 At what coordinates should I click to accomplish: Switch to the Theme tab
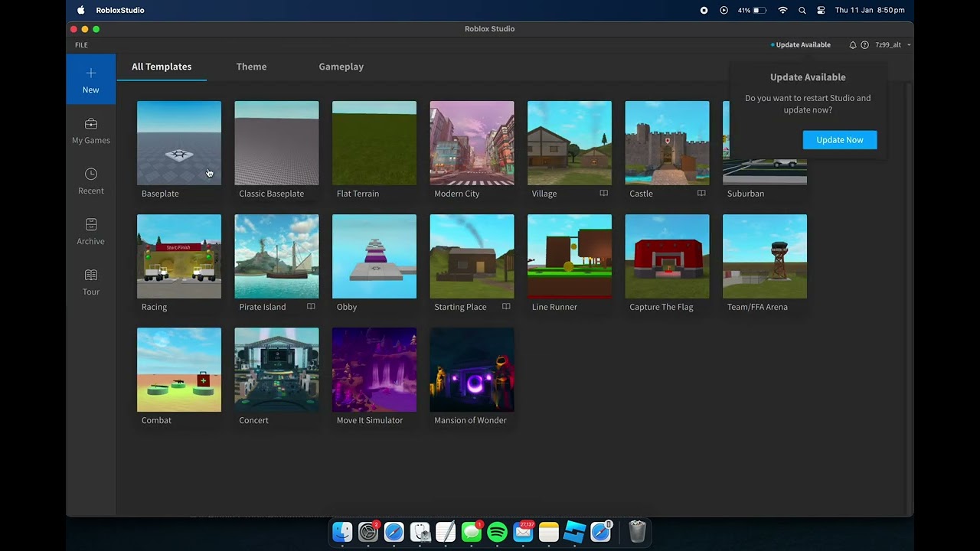[x=251, y=67]
